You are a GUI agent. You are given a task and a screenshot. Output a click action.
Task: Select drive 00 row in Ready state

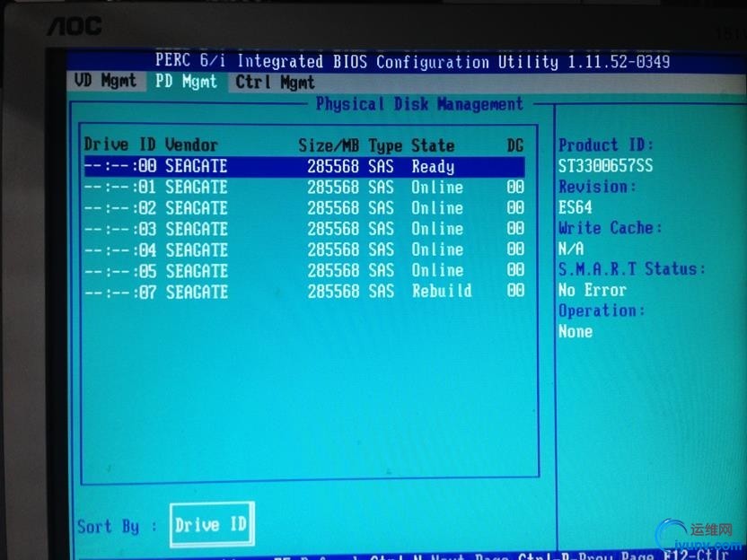point(304,167)
